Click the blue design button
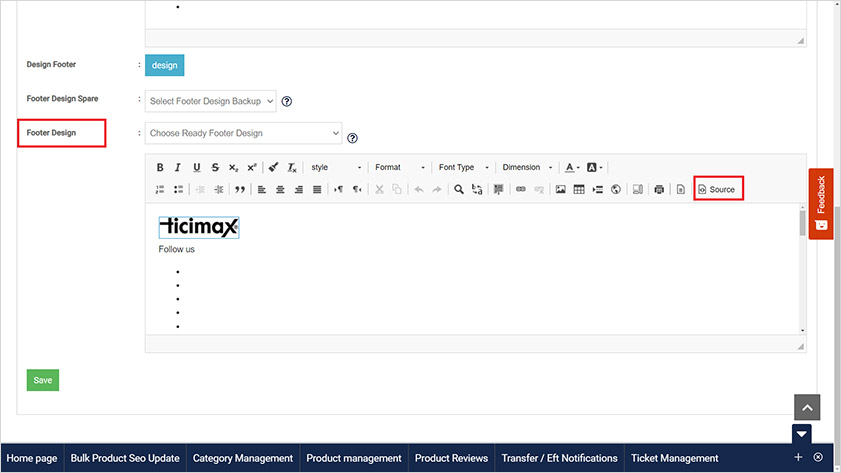The height and width of the screenshot is (473, 841). click(x=165, y=65)
